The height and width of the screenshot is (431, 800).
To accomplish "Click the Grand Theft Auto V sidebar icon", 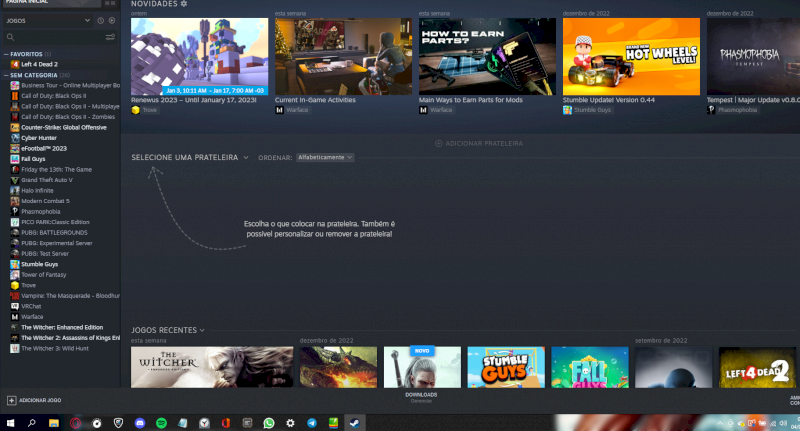I will pos(15,180).
